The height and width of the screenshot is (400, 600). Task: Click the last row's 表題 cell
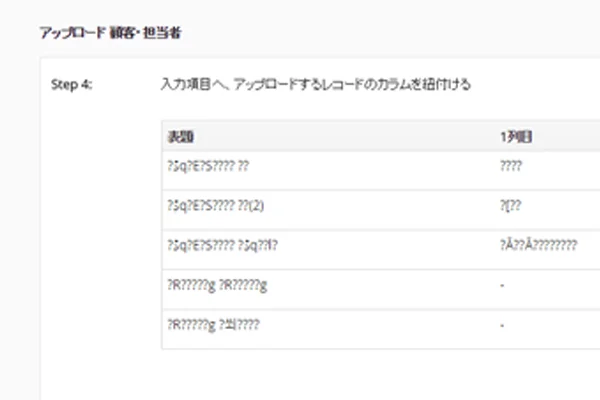pyautogui.click(x=215, y=326)
